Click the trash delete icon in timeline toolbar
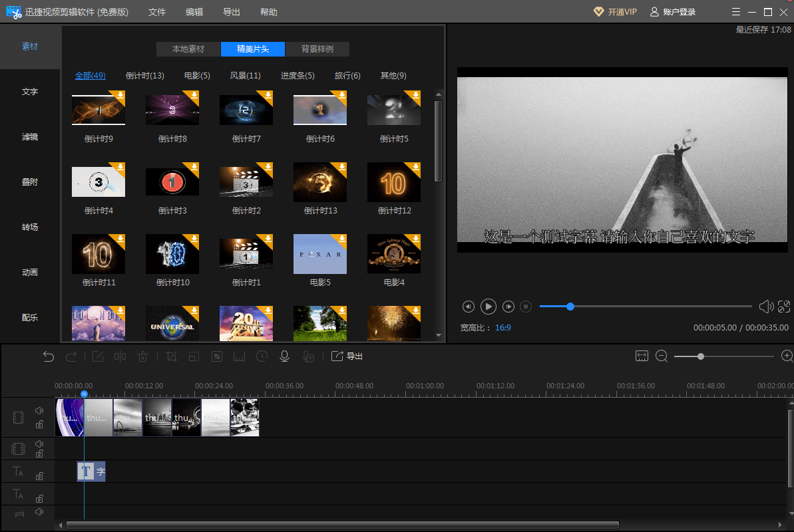 pos(142,356)
